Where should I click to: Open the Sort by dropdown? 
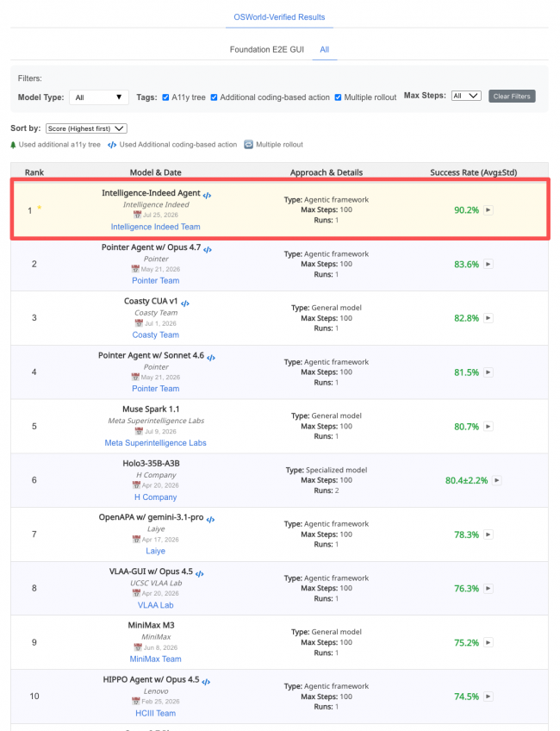pos(86,128)
